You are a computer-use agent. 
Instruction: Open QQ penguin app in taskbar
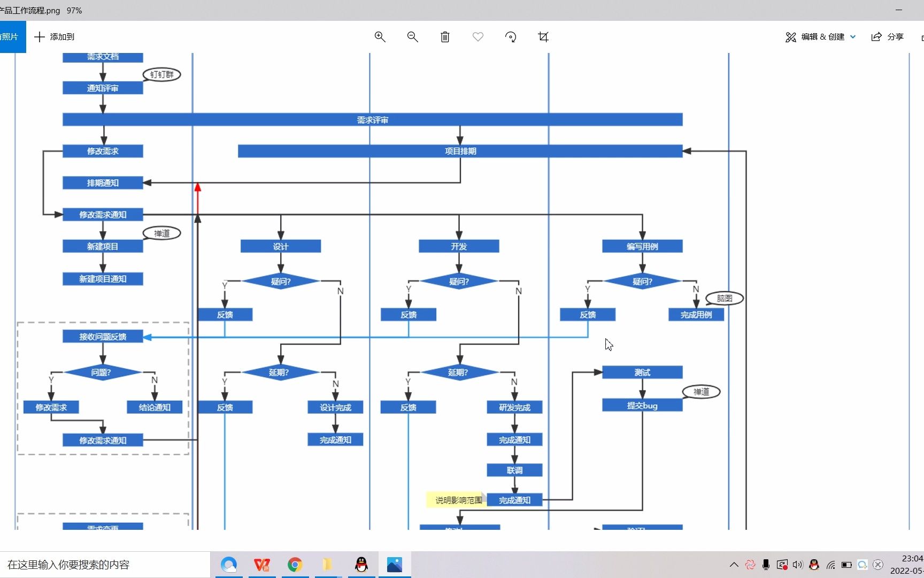coord(361,565)
